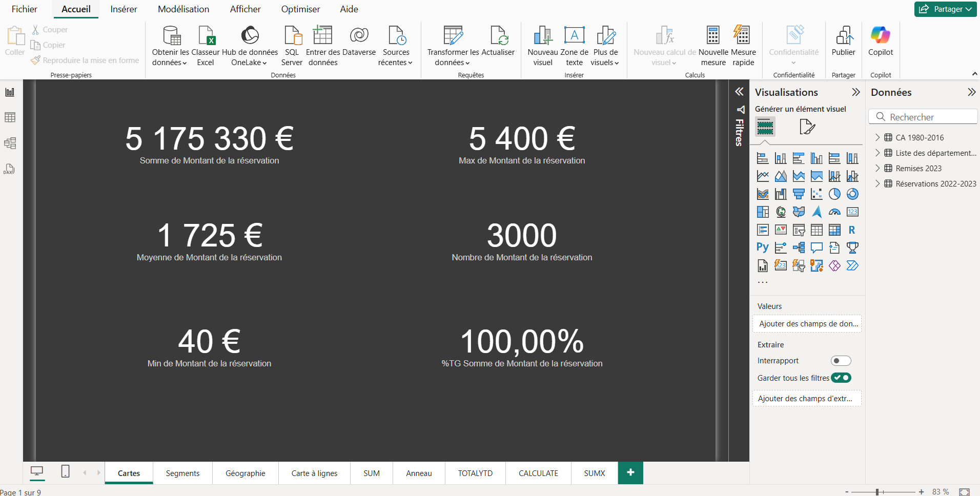Expand the CA 1980-2016 table

(877, 137)
